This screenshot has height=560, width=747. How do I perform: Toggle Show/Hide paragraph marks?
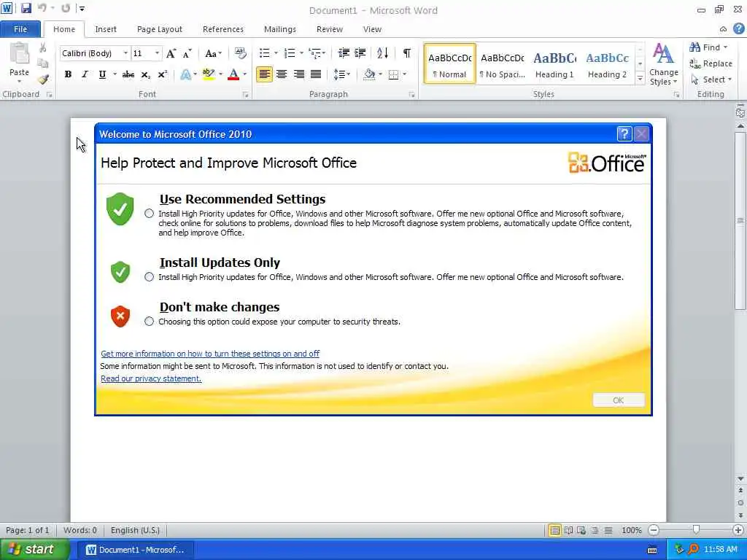407,52
